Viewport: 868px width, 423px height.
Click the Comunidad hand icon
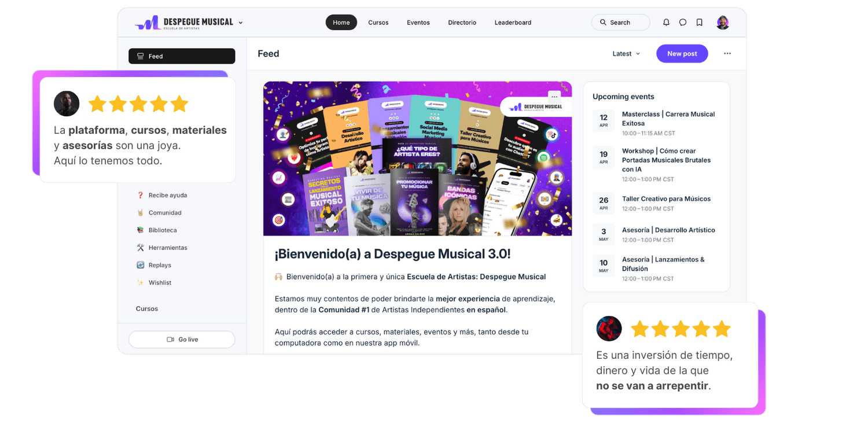[x=140, y=212]
